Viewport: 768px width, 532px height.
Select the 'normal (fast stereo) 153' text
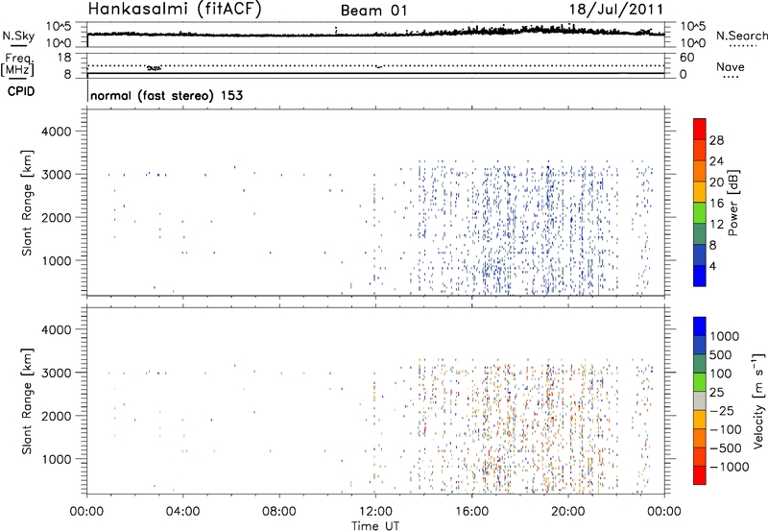(166, 95)
